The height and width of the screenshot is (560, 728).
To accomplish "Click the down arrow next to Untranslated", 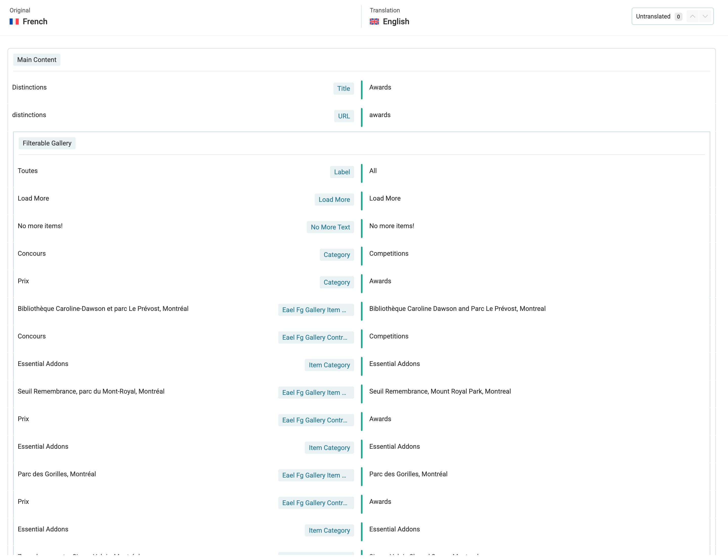I will [x=705, y=16].
